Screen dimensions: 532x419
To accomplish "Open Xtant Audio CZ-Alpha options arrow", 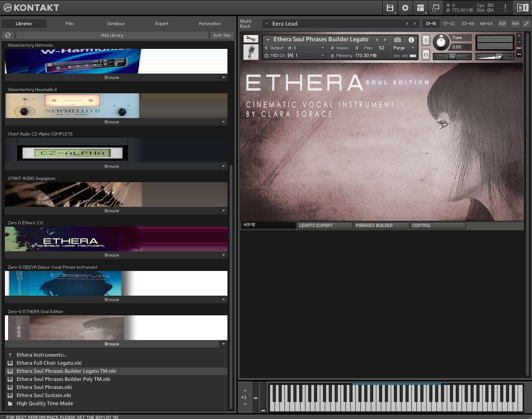I will point(223,166).
